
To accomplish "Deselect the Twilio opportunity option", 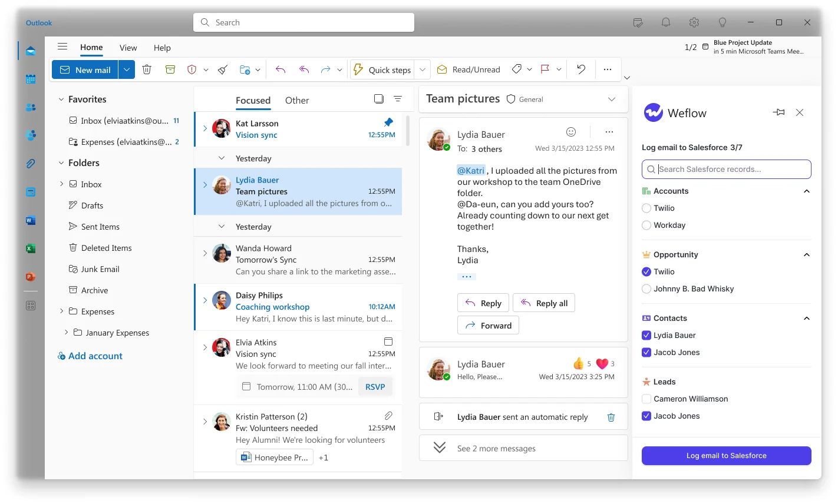I will tap(646, 271).
